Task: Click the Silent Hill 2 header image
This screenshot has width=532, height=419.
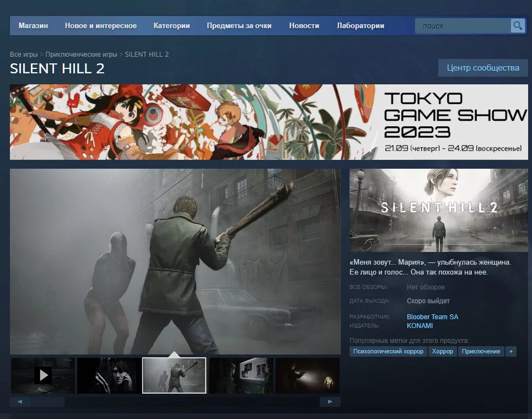Action: [x=439, y=211]
